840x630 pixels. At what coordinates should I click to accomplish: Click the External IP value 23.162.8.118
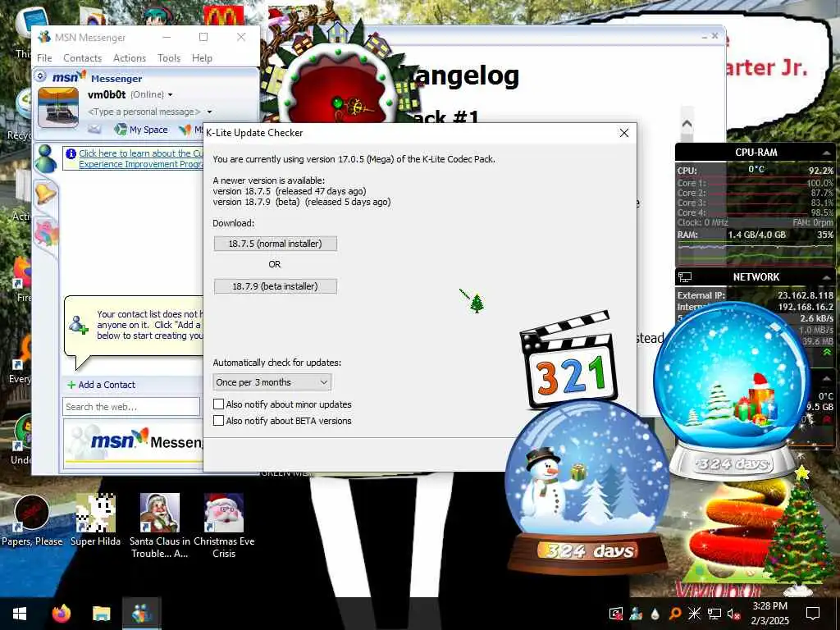(x=806, y=295)
